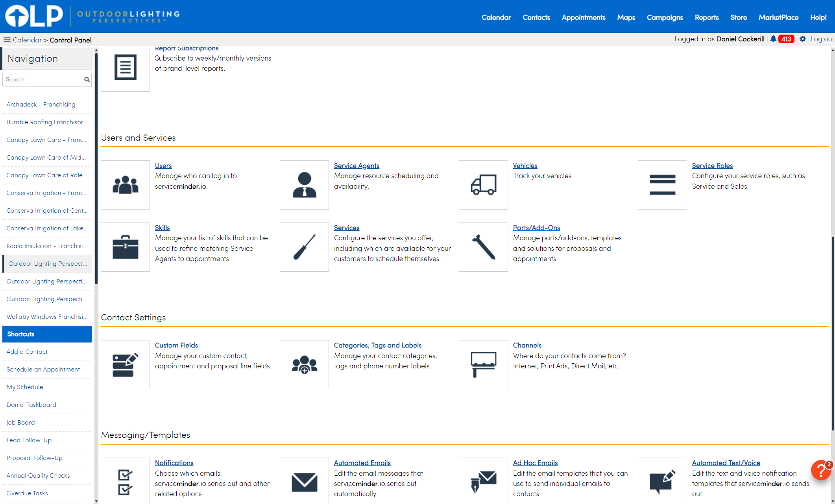The width and height of the screenshot is (835, 504).
Task: Click the Service Roles lines icon
Action: (662, 185)
